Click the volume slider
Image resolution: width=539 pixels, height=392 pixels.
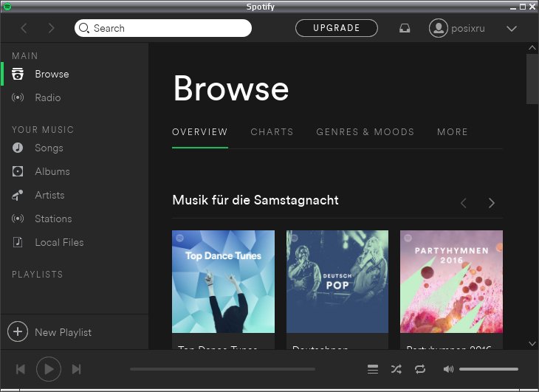point(489,369)
